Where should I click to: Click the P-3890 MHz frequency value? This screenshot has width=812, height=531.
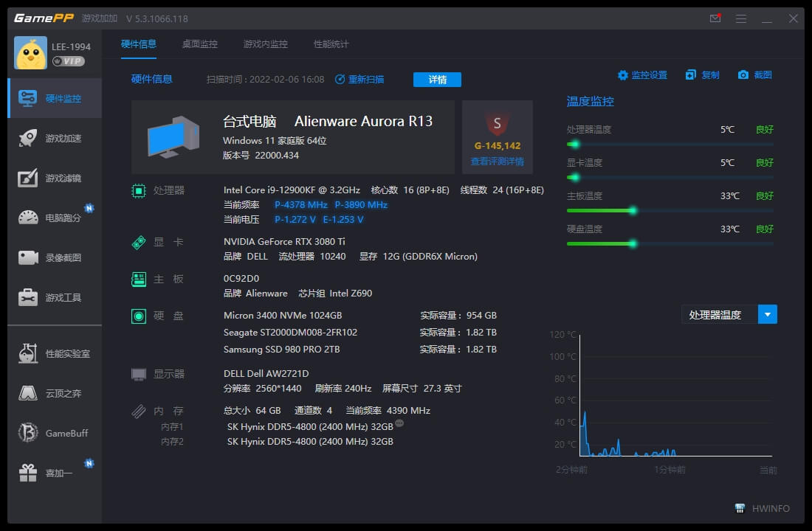[x=361, y=205]
